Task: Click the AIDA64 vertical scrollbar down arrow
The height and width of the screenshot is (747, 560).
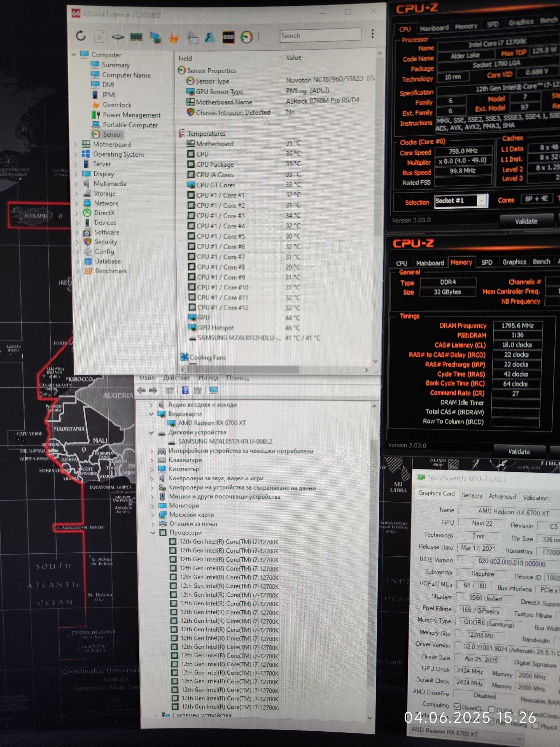Action: pos(375,361)
